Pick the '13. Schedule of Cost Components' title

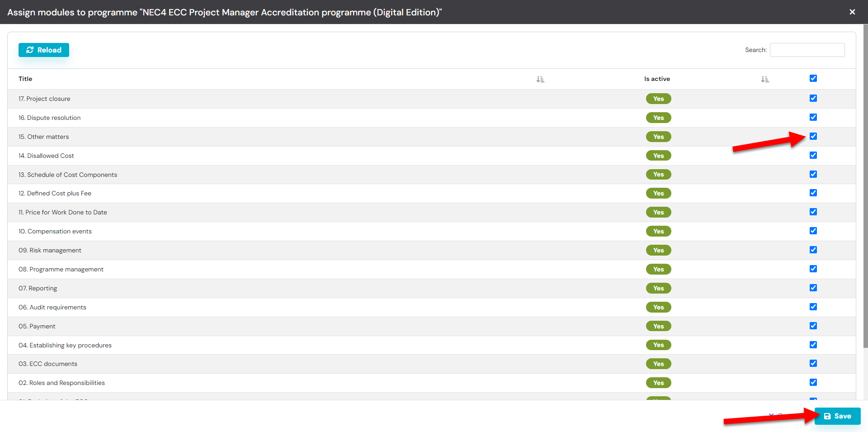[x=68, y=175]
